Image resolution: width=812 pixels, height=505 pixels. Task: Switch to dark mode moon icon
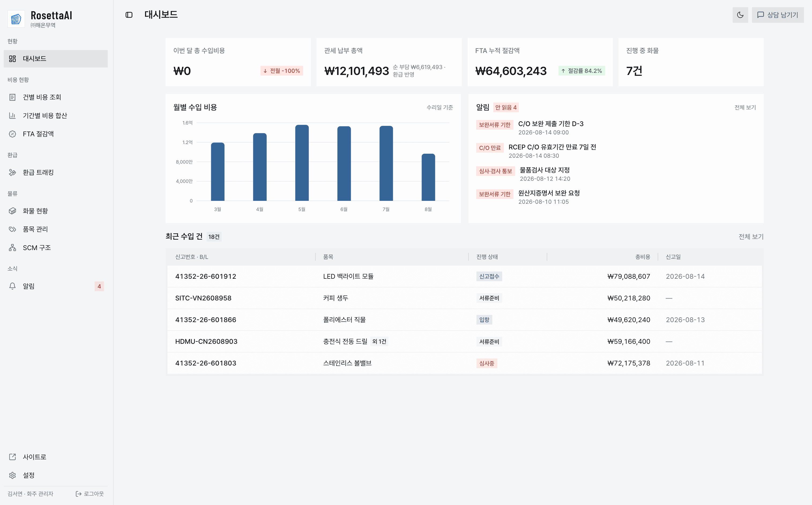(x=740, y=15)
